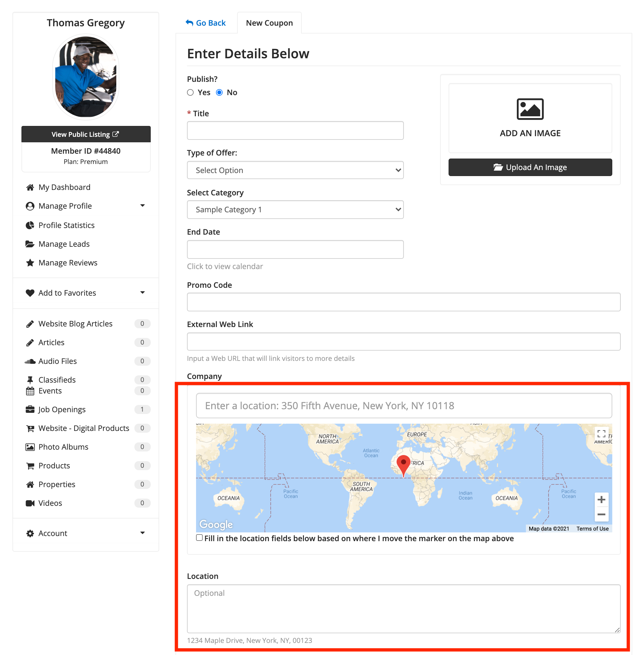Viewport: 644px width, 655px height.
Task: Click the Add An Image placeholder icon
Action: coord(530,109)
